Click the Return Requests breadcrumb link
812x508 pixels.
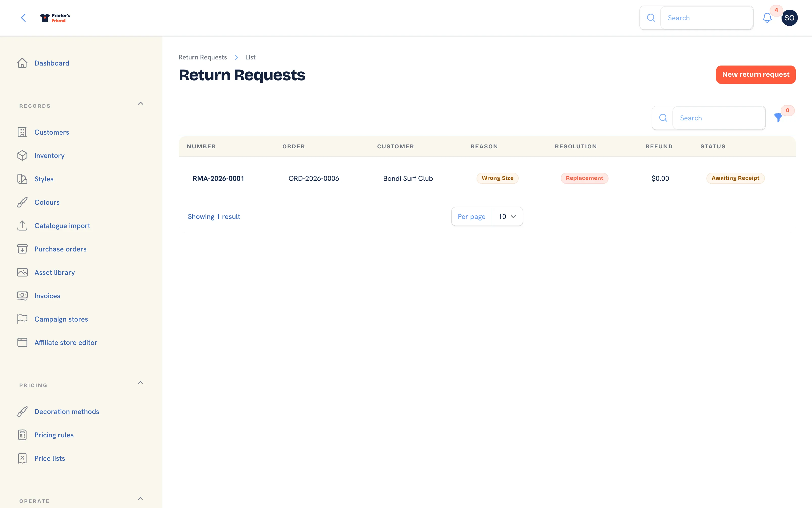pos(203,57)
